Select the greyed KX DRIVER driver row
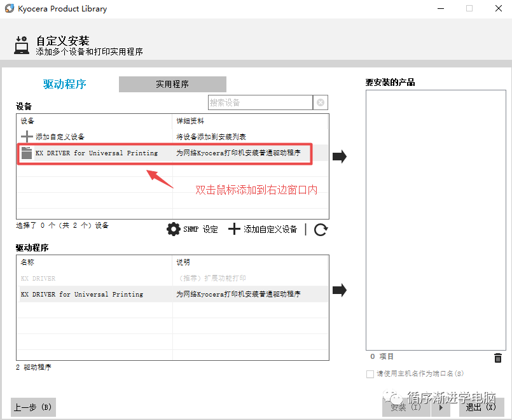Screen dimensions: 512x420 (x=172, y=278)
